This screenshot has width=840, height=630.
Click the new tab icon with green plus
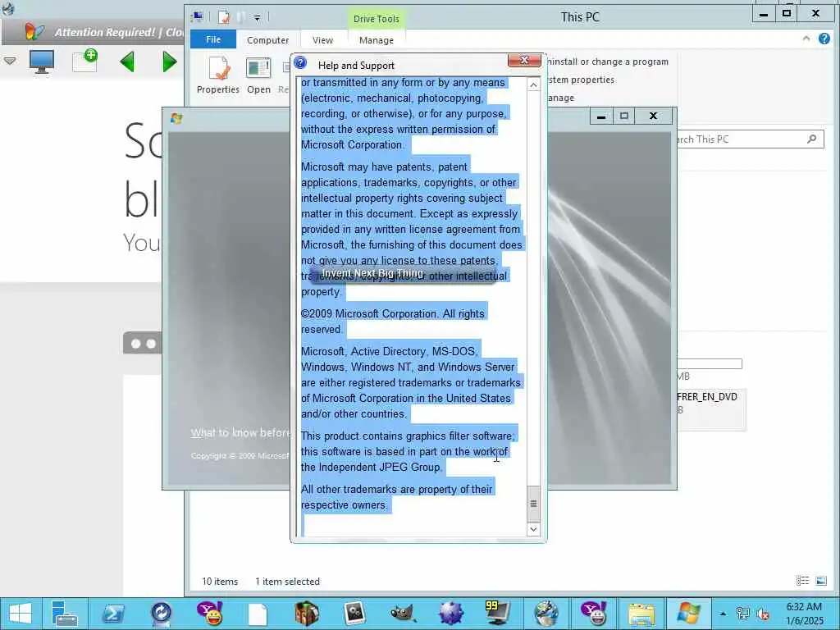85,61
